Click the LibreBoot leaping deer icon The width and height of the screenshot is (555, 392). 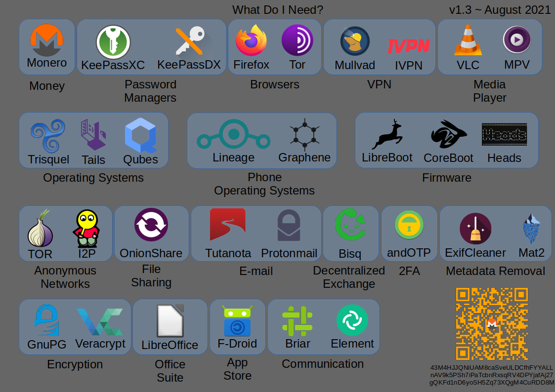coord(387,134)
